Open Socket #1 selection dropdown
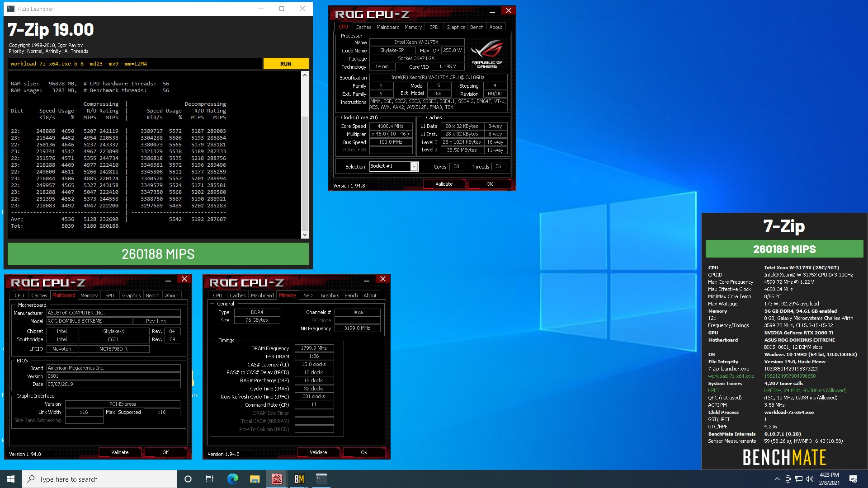The width and height of the screenshot is (868, 488). (x=394, y=166)
